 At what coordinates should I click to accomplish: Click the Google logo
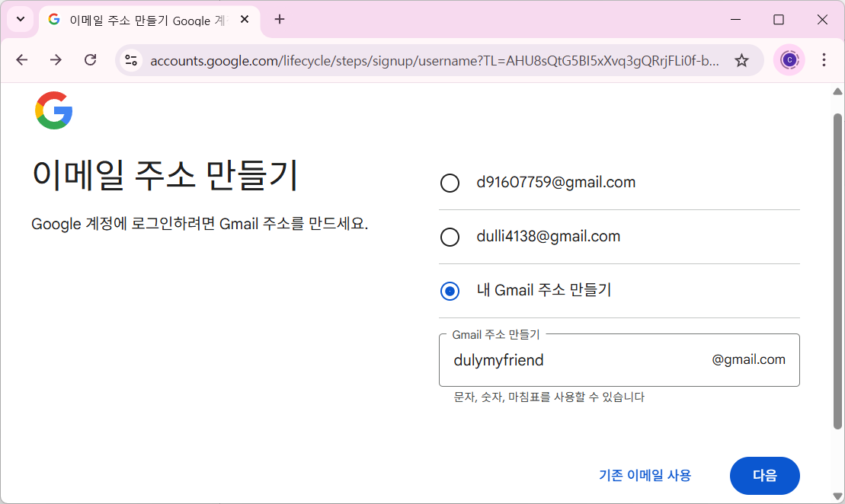click(x=54, y=110)
